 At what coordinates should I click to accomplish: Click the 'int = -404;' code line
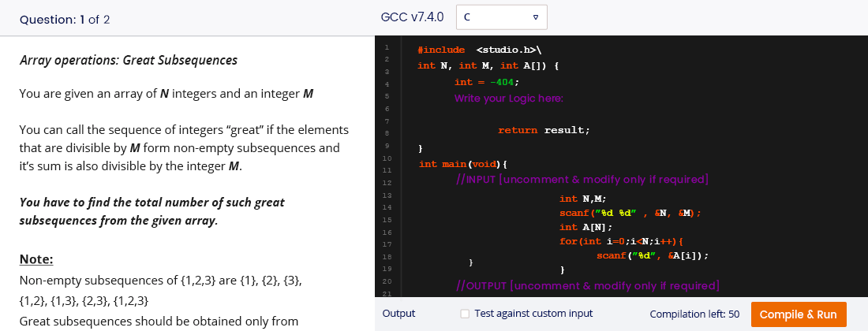pos(487,82)
